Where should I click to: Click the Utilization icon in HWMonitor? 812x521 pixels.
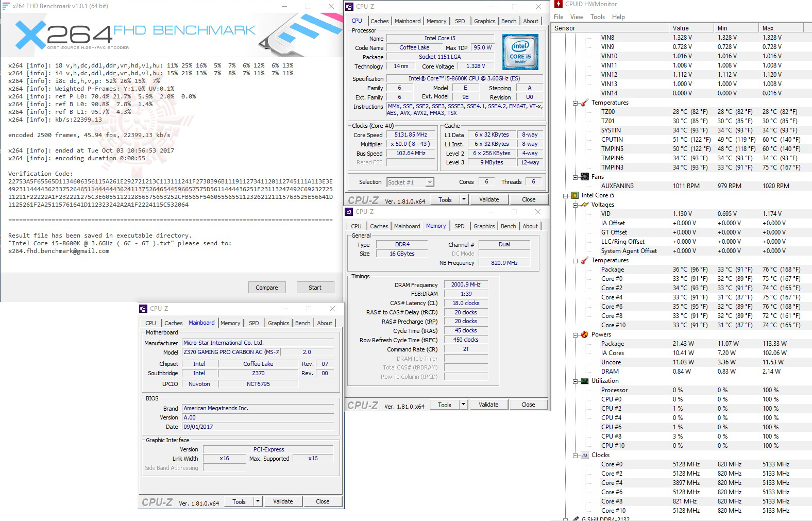click(584, 381)
